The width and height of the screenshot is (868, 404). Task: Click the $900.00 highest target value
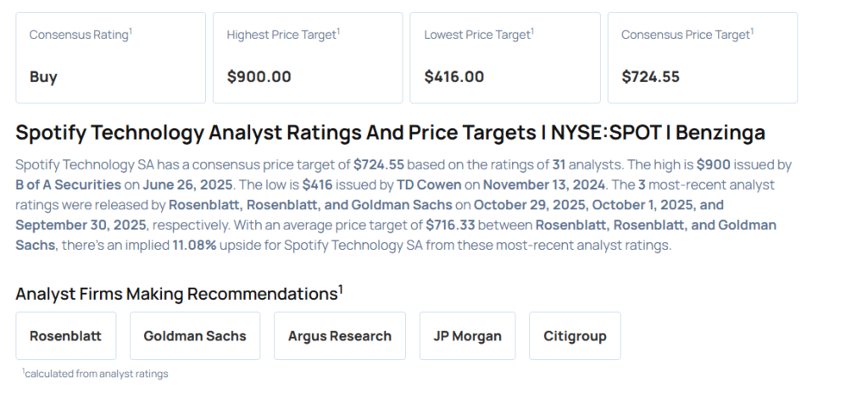click(259, 77)
